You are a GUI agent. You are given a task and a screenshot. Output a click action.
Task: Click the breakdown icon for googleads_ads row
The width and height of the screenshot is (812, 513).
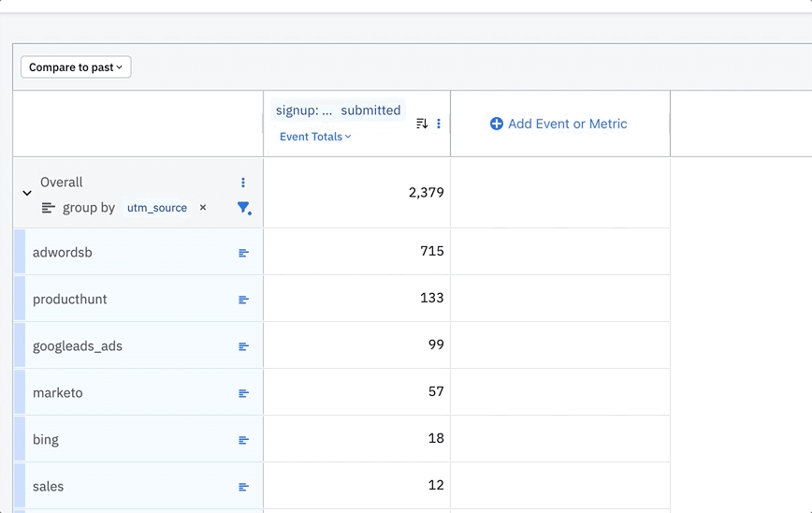pyautogui.click(x=243, y=346)
